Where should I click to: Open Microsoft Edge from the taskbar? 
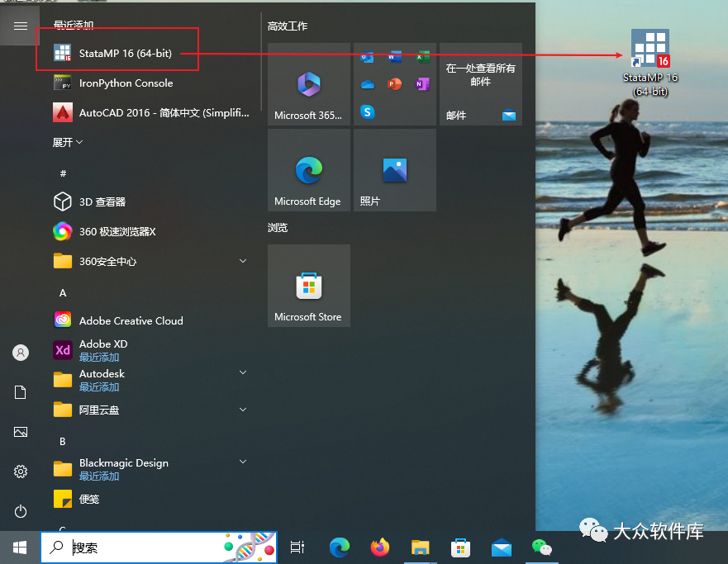pos(340,547)
